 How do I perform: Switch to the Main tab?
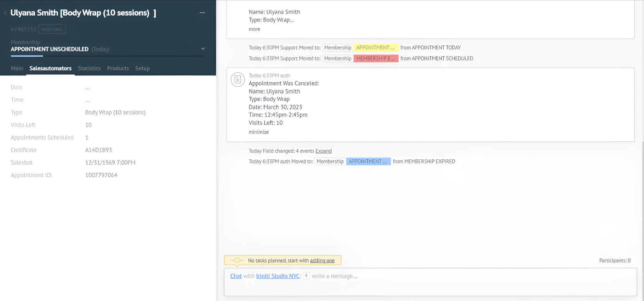[17, 68]
